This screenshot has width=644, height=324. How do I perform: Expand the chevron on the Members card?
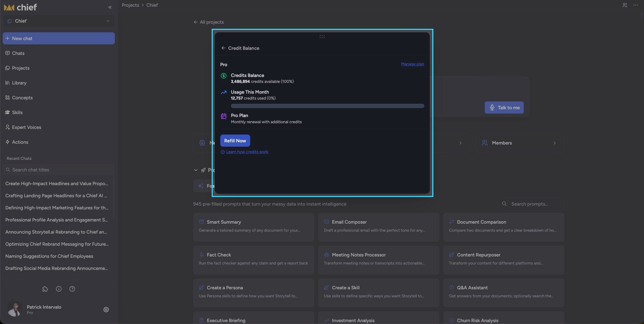554,143
